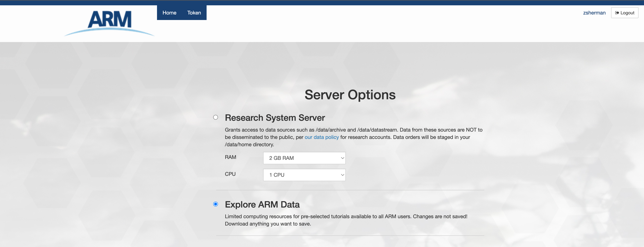Click the RAM label
The height and width of the screenshot is (247, 644).
pyautogui.click(x=230, y=157)
